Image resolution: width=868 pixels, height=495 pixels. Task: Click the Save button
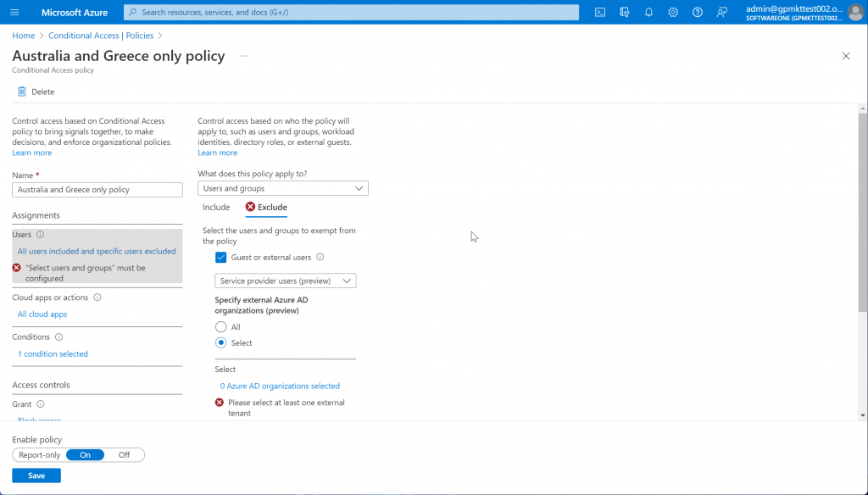pos(36,476)
